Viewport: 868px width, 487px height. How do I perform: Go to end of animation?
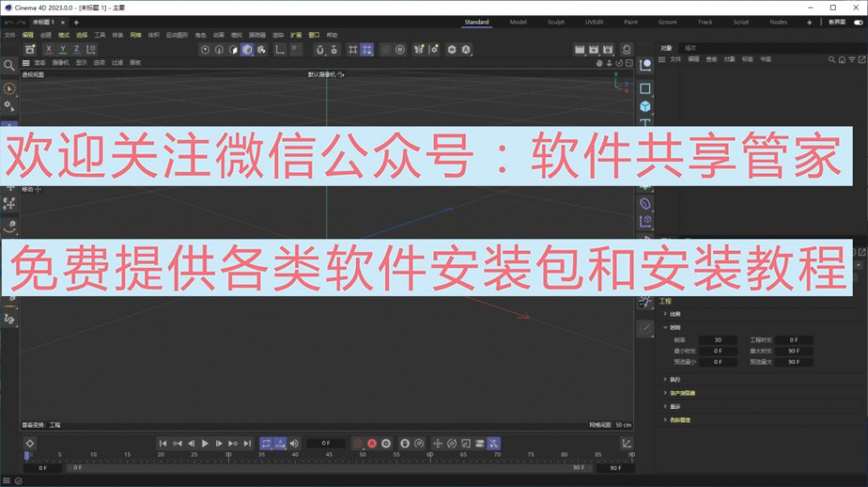(x=248, y=443)
